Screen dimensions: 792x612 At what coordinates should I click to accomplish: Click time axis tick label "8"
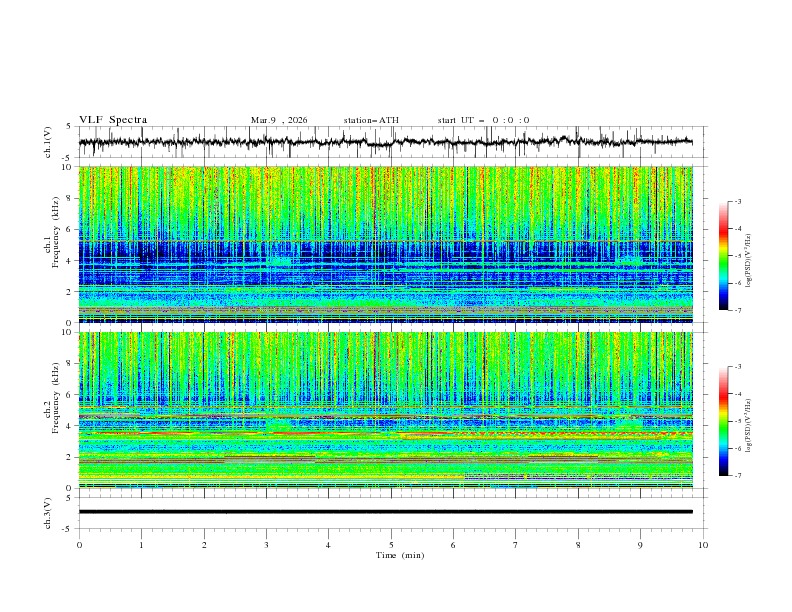tap(578, 545)
